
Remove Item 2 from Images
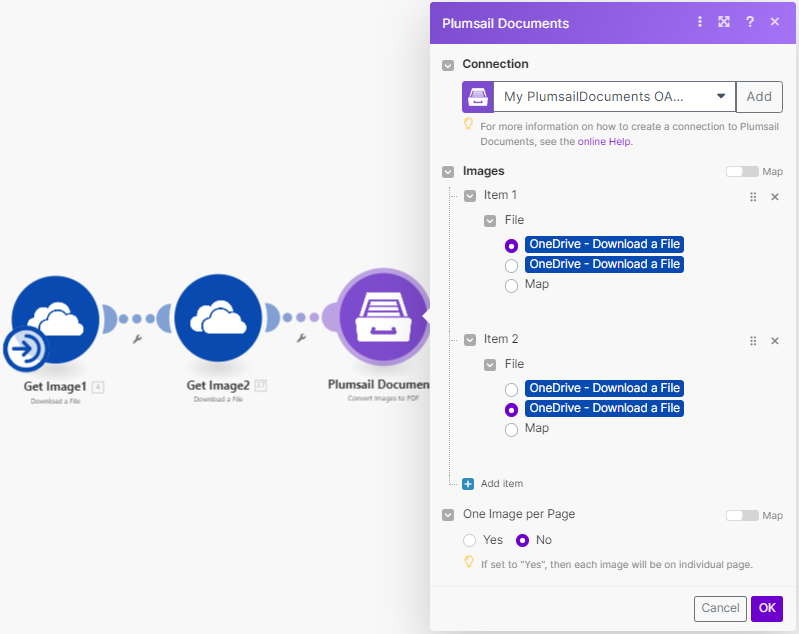775,341
